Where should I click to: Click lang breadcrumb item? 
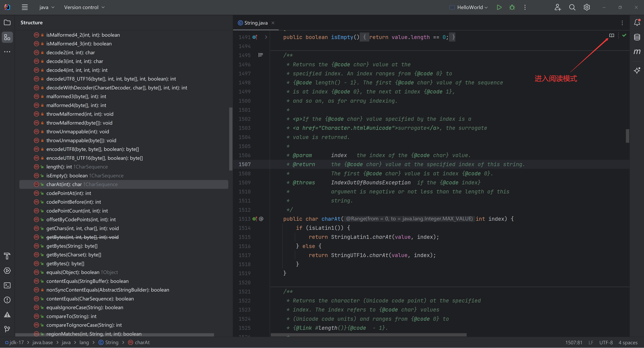click(x=84, y=342)
